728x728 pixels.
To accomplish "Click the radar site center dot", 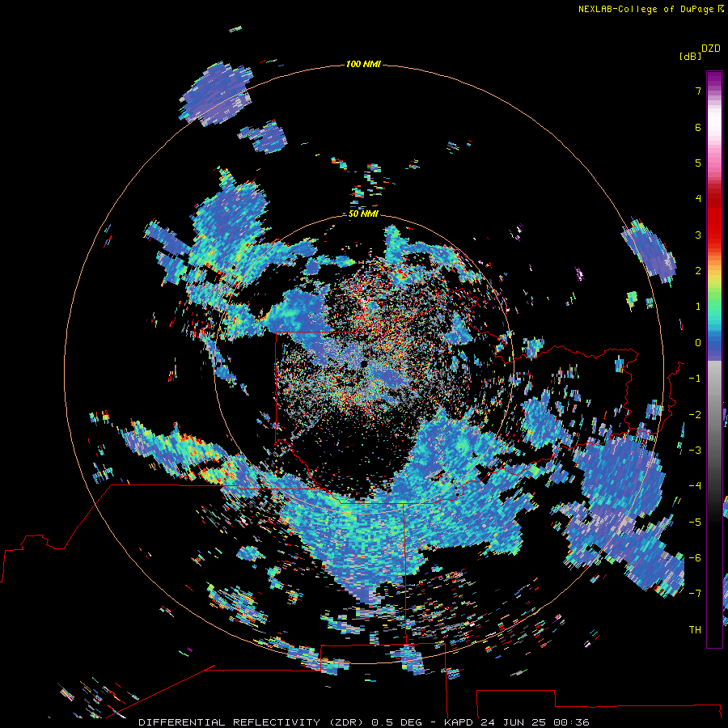I will (x=363, y=363).
